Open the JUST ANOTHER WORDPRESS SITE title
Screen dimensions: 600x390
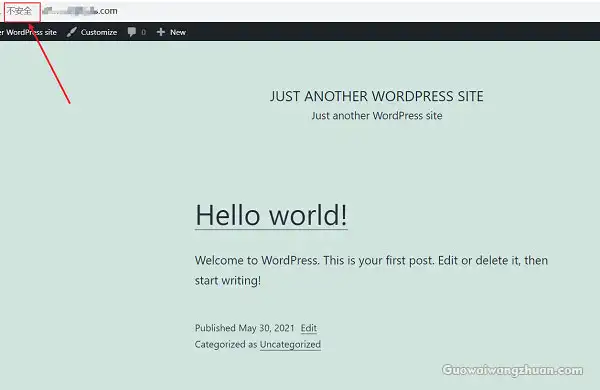pos(377,96)
